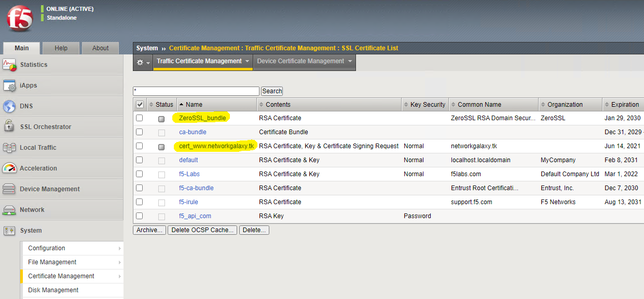Sort by the Name column

click(194, 105)
